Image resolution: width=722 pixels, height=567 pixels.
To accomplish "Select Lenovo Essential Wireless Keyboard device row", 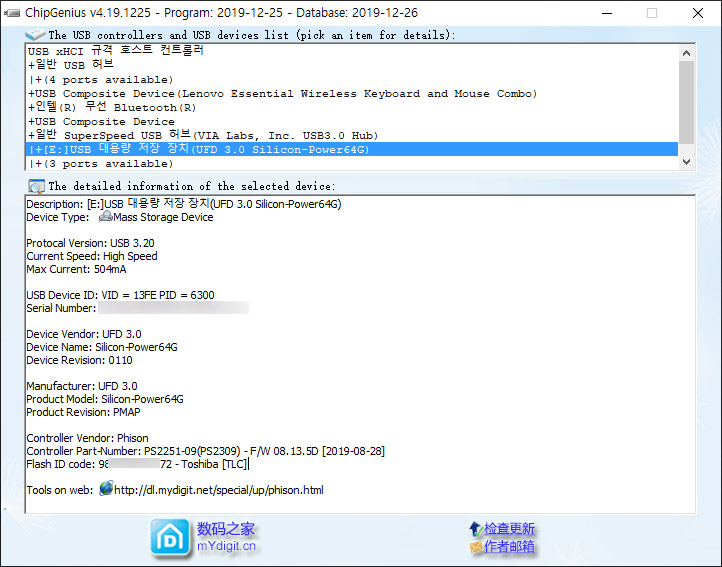I will 352,94.
